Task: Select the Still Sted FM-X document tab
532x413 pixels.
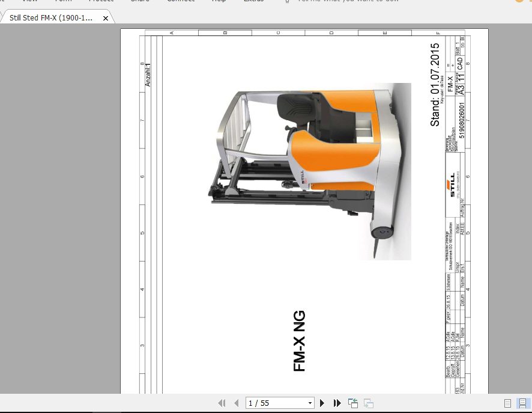Action: [51, 18]
